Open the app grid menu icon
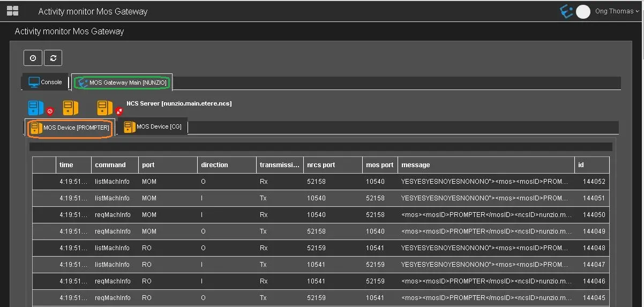The height and width of the screenshot is (307, 644). (x=12, y=11)
